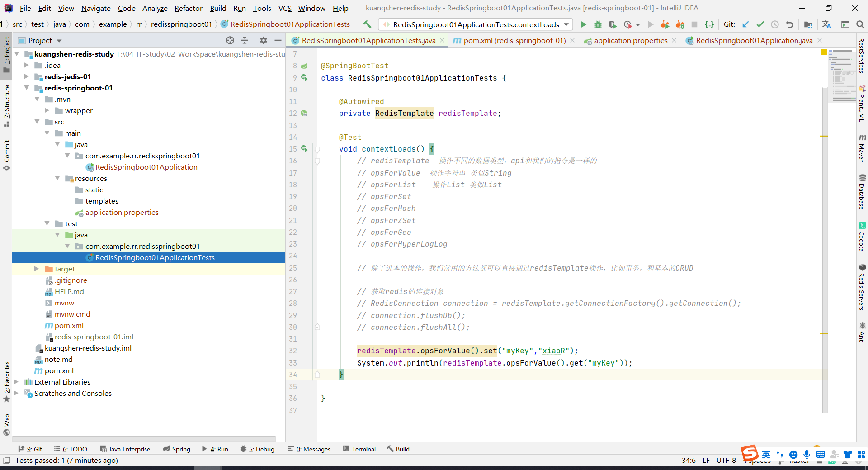Toggle the 1: Project tool window button
This screenshot has height=470, width=868.
click(x=7, y=54)
